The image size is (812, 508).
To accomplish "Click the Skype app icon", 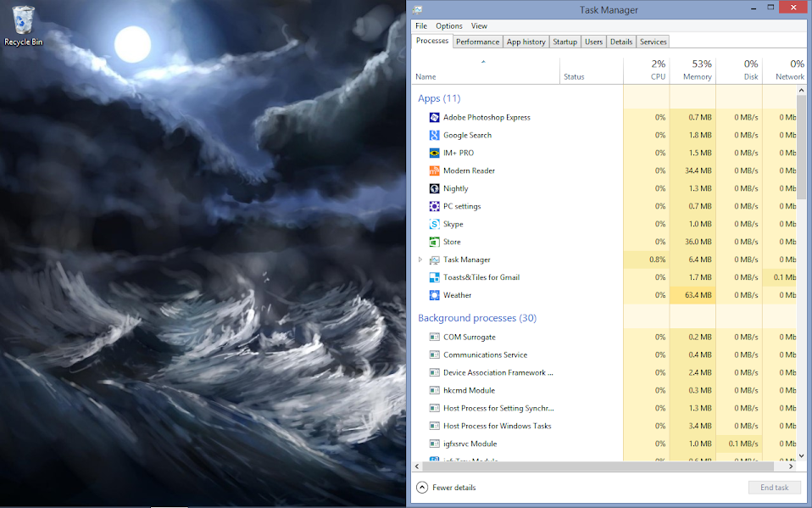I will 435,224.
